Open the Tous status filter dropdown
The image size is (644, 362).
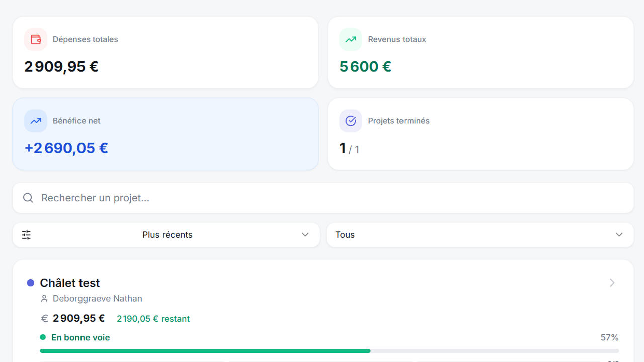[480, 235]
